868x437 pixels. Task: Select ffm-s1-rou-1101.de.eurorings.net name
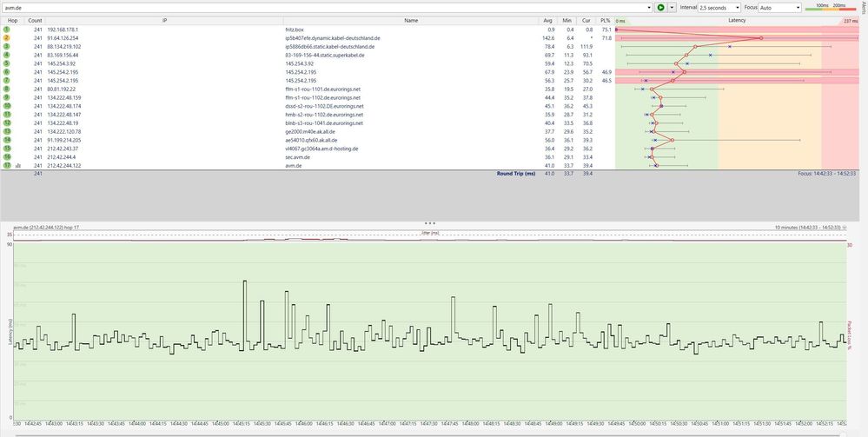coord(322,89)
